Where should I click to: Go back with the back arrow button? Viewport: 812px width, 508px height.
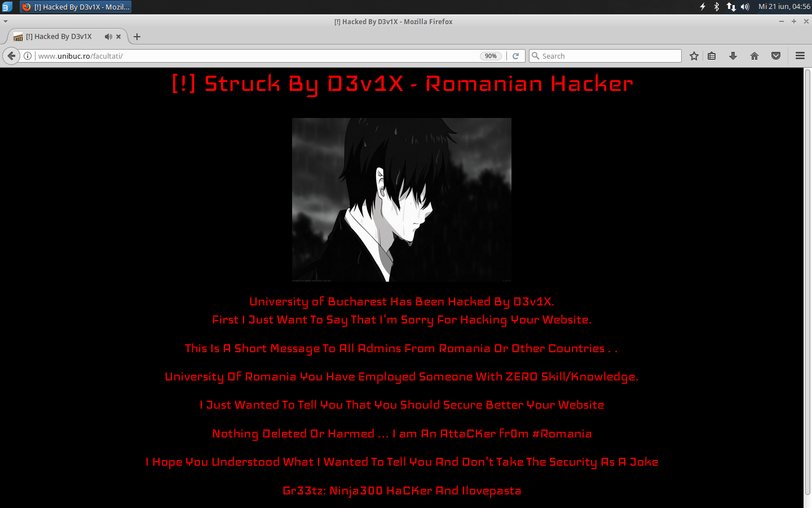11,56
